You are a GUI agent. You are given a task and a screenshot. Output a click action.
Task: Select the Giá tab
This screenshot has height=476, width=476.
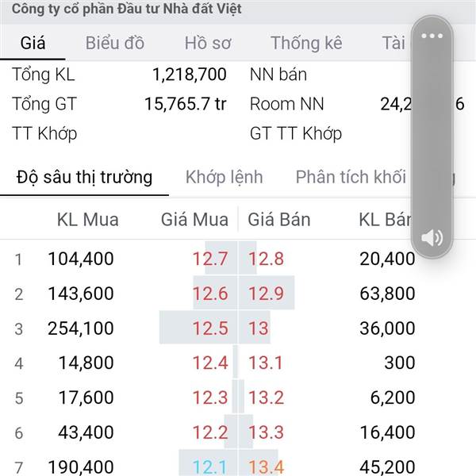point(33,43)
